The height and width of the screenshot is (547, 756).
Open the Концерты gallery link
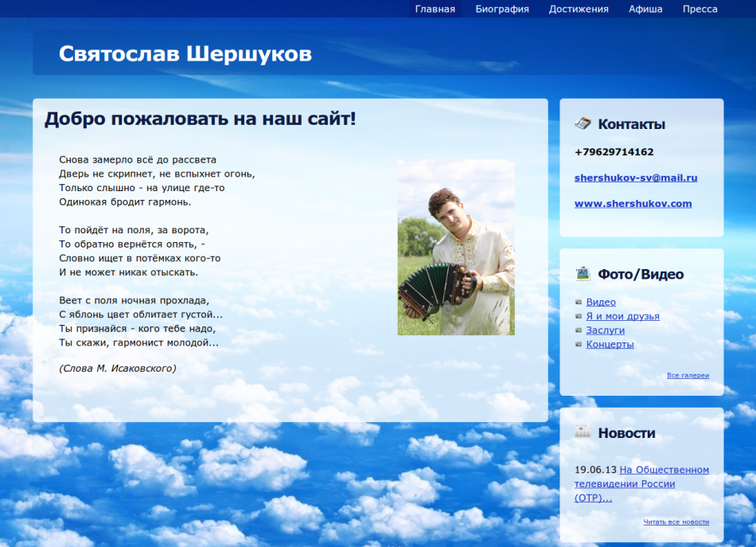(x=610, y=345)
